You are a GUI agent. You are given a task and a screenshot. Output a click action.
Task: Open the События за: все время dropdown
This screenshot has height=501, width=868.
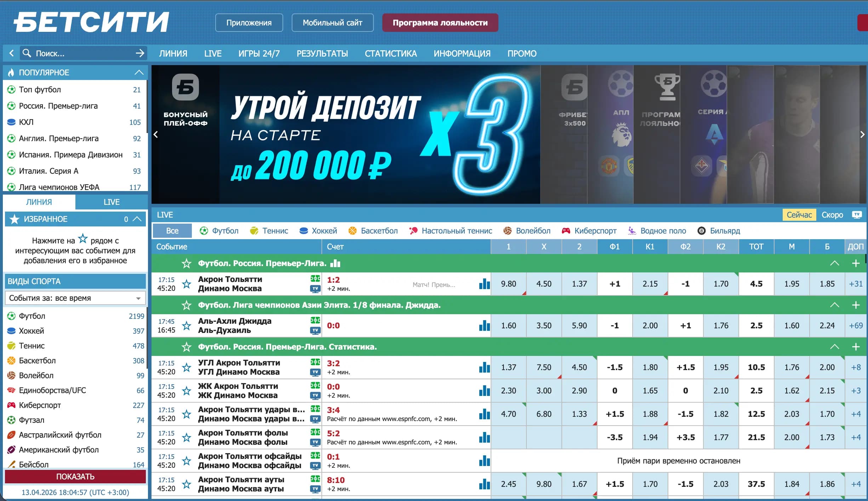tap(75, 298)
